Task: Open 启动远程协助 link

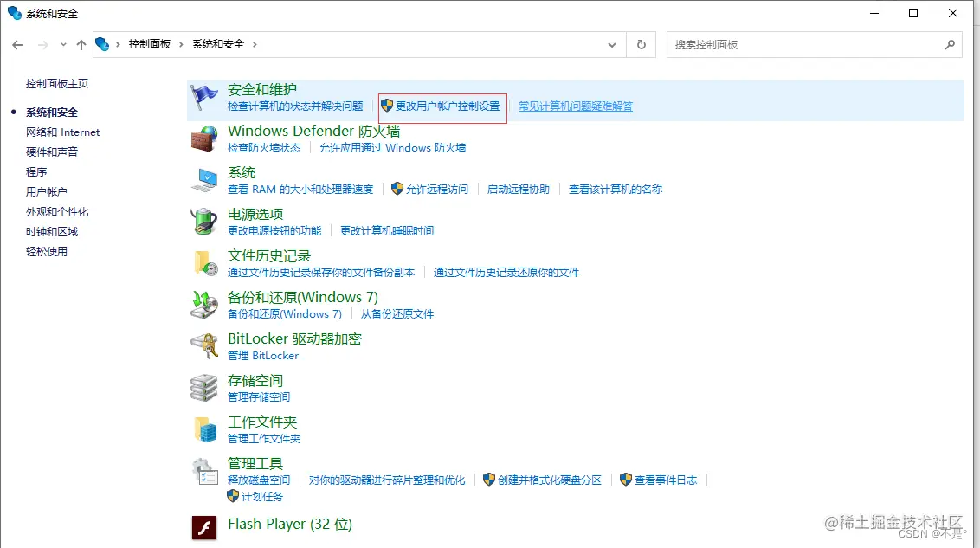Action: tap(518, 190)
